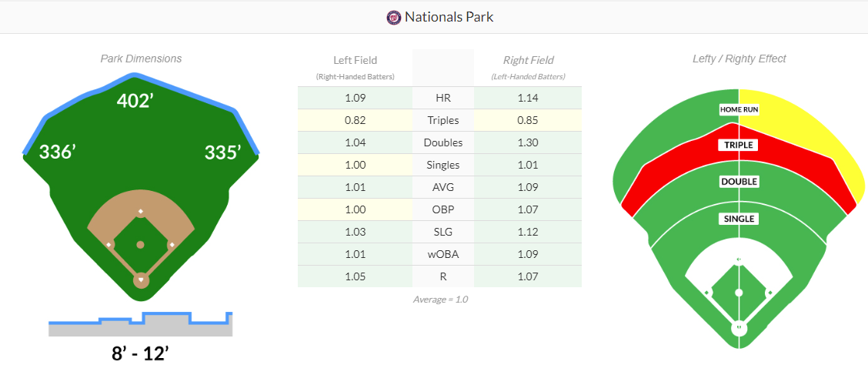Click the SINGLE zone label

[x=739, y=219]
